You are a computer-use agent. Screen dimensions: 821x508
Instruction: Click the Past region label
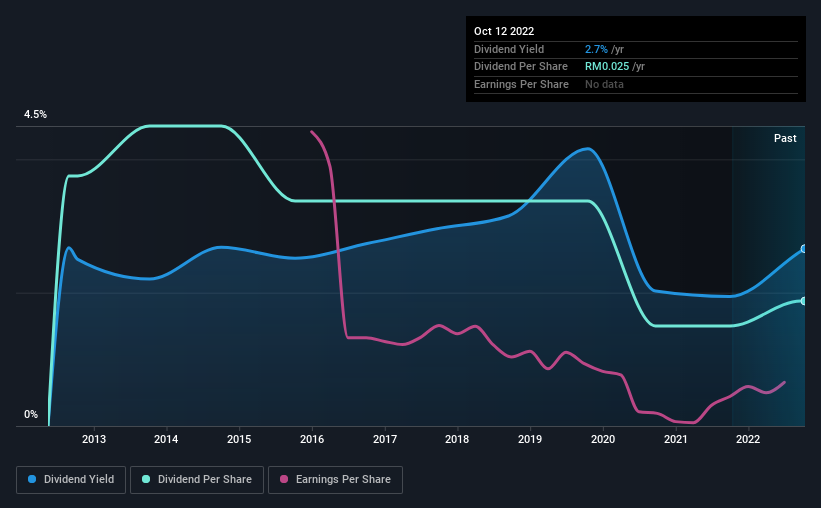pyautogui.click(x=785, y=138)
